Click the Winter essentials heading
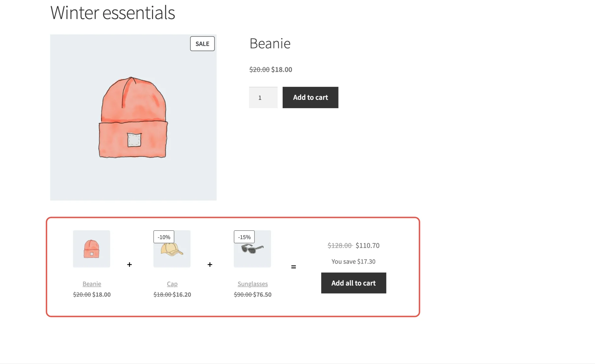This screenshot has width=595, height=364. click(113, 13)
